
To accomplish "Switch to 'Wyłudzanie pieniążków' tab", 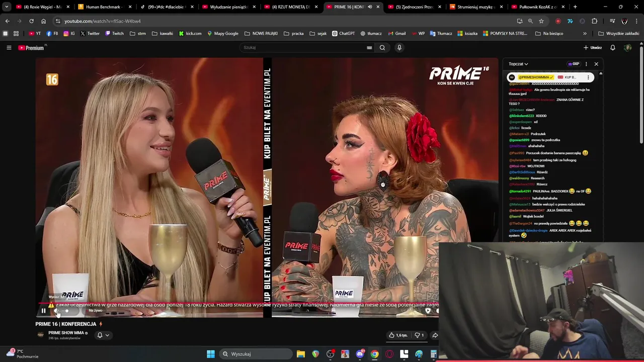I will tap(228, 7).
